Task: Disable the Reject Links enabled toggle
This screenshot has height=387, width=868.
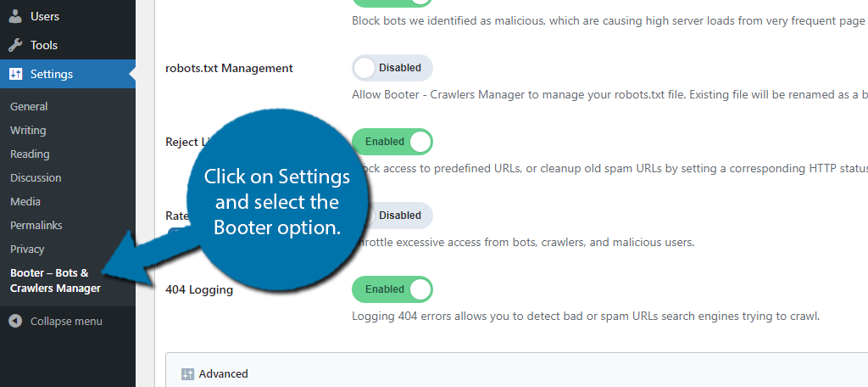Action: pos(392,142)
